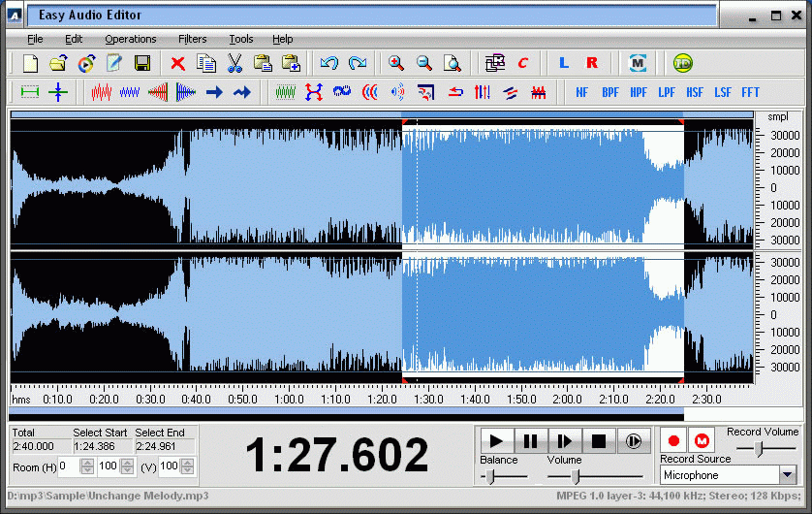
Task: Cut selection using the scissors icon
Action: pyautogui.click(x=234, y=64)
